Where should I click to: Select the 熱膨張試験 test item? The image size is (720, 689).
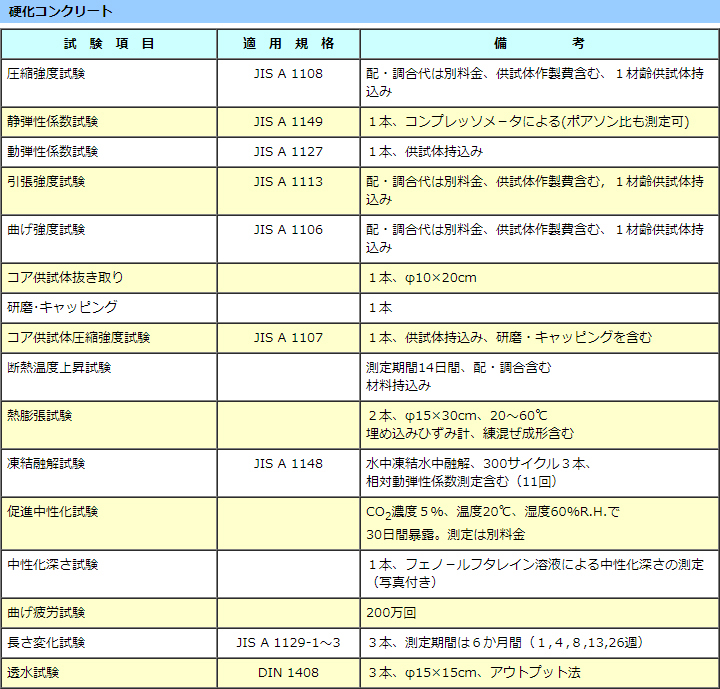click(x=40, y=416)
